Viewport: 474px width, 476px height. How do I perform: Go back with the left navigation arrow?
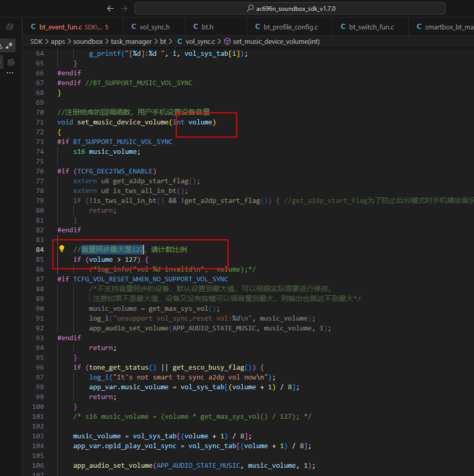[110, 8]
